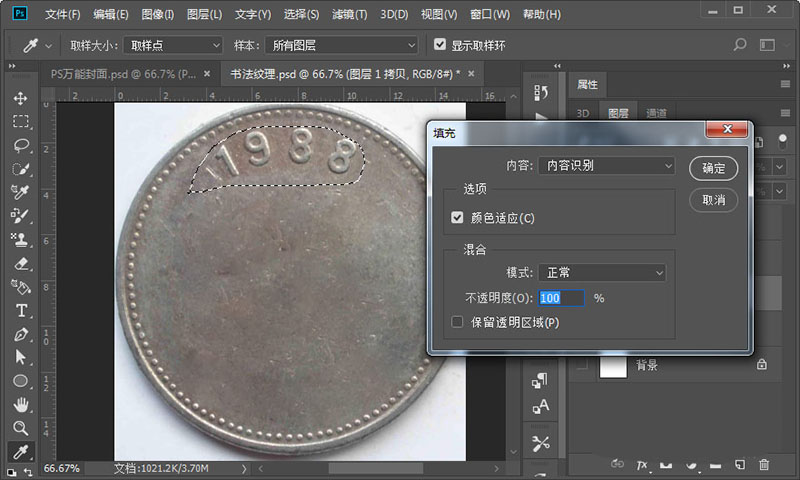Open the Contents dropdown in Fill dialog

pos(607,165)
